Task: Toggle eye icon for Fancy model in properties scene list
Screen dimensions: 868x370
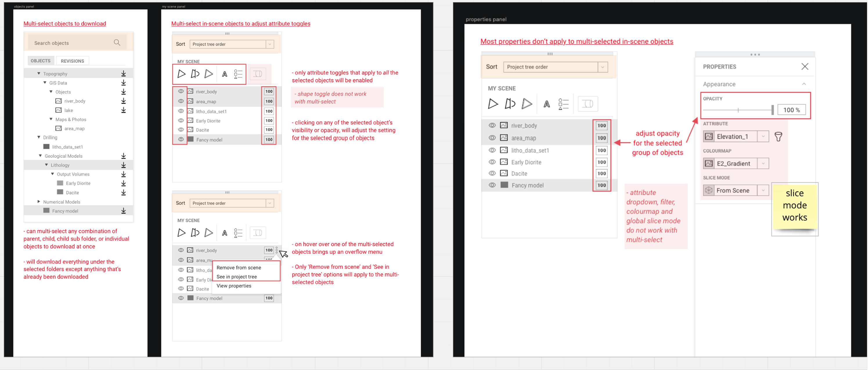Action: 492,185
